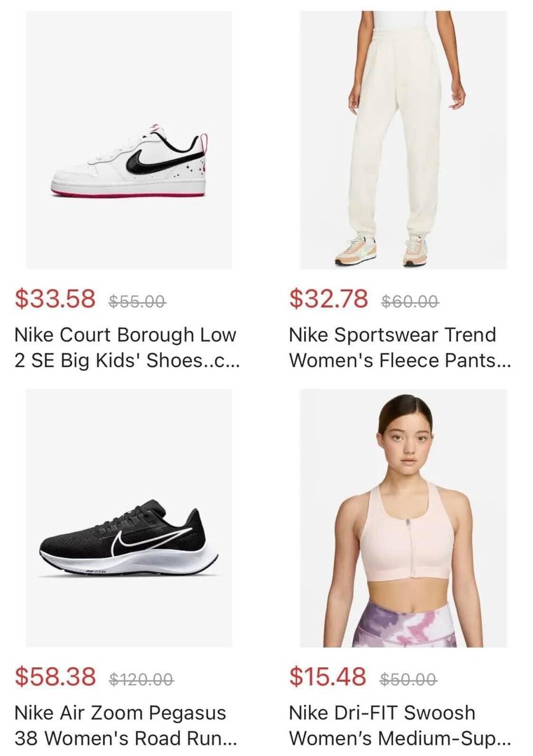
Task: Open the Nike Sportswear Trend Fleece Pants title
Action: pos(400,349)
